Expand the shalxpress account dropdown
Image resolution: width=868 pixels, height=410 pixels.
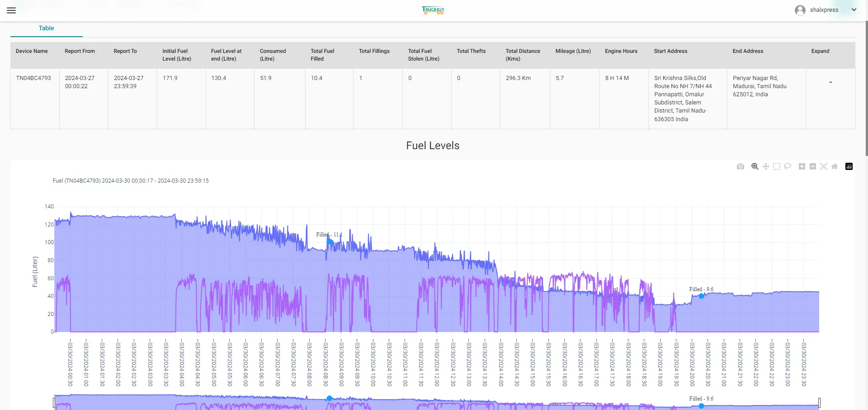coord(854,9)
